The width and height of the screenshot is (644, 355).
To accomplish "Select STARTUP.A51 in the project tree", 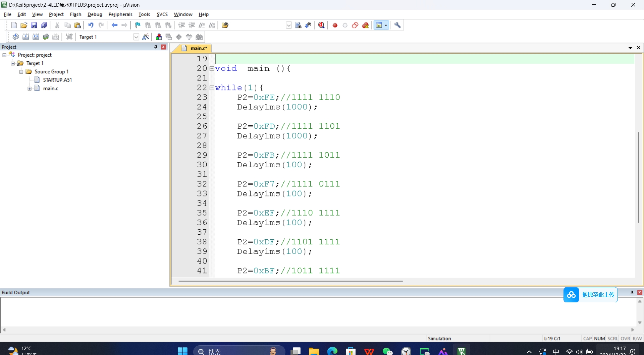I will [57, 80].
